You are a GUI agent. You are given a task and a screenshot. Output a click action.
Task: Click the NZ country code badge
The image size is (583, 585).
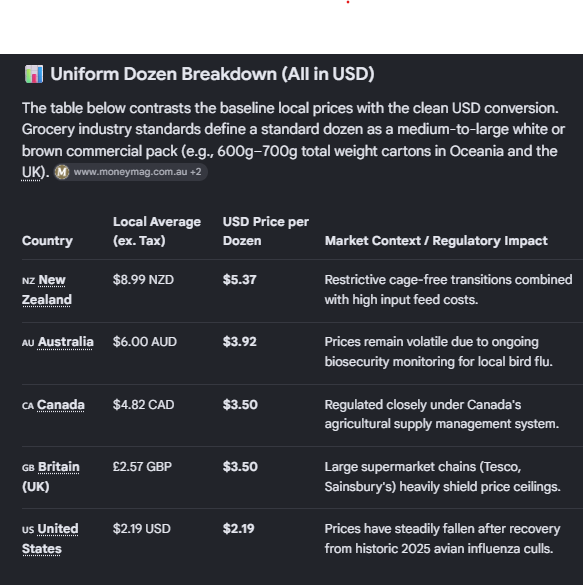28,281
